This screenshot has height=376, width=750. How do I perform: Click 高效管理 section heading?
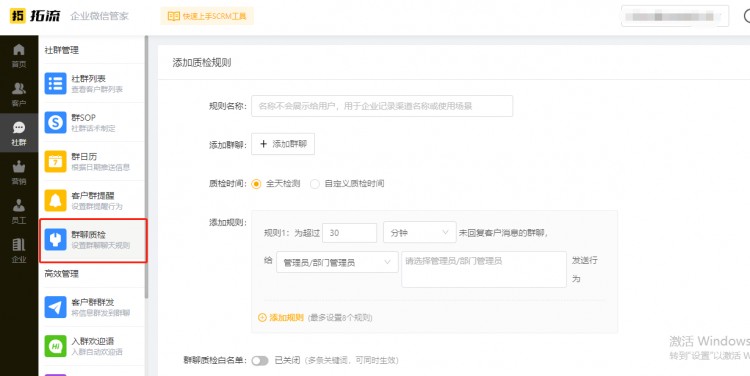tap(62, 274)
